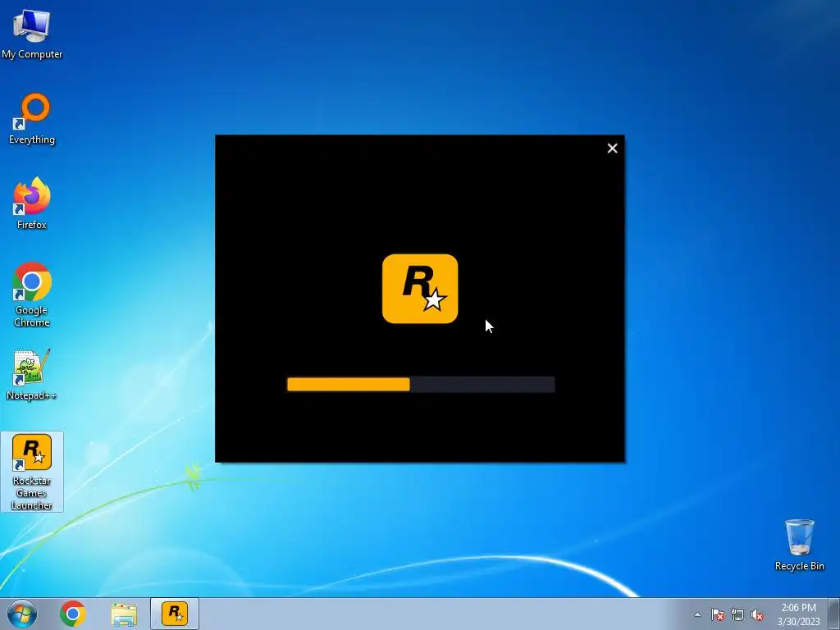Select the Recycle Bin desktop icon
This screenshot has height=630, width=840.
[799, 545]
